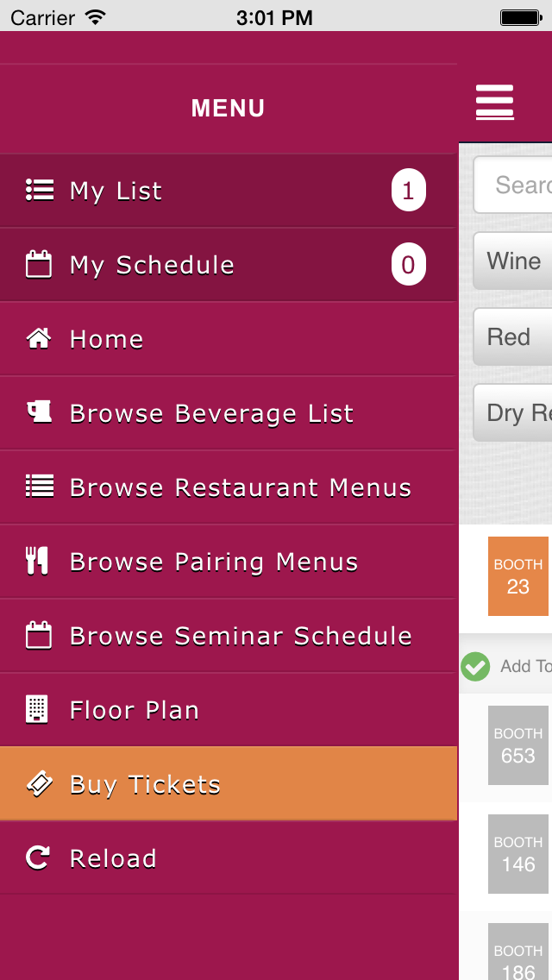Image resolution: width=552 pixels, height=980 pixels.
Task: Tap the My List count badge
Action: [408, 191]
